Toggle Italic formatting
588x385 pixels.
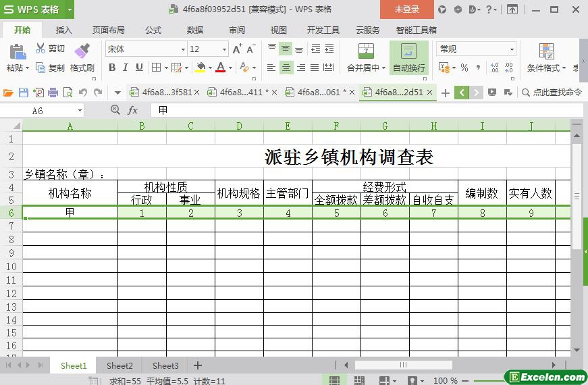coord(126,68)
